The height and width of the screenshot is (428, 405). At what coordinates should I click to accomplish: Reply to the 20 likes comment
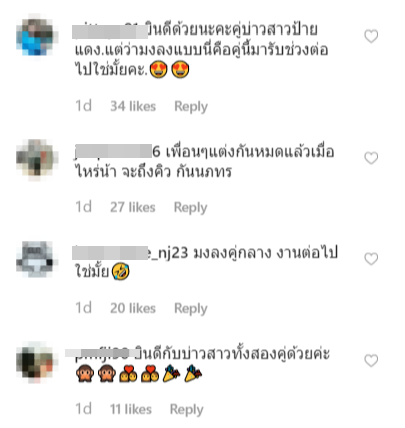(x=191, y=309)
